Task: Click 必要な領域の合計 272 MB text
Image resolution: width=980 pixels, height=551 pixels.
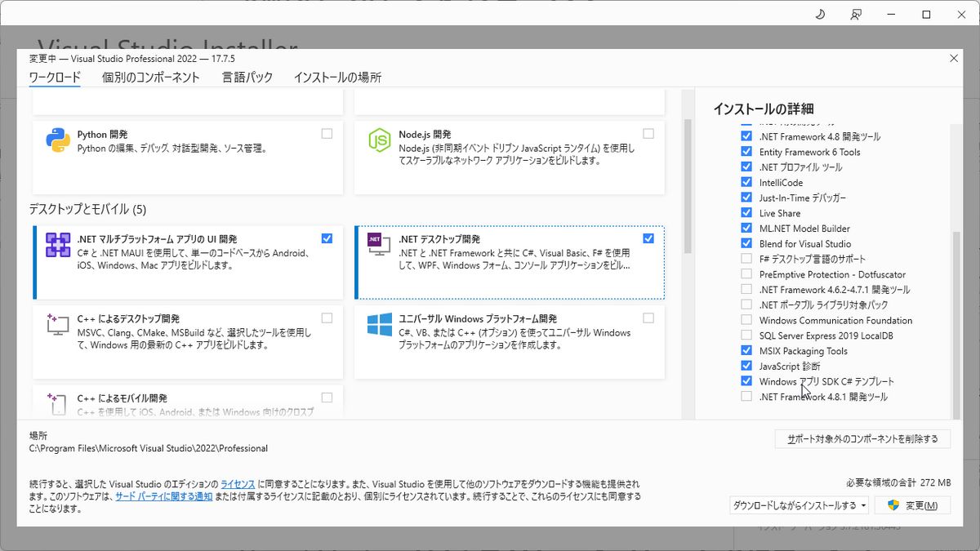Action: point(899,482)
